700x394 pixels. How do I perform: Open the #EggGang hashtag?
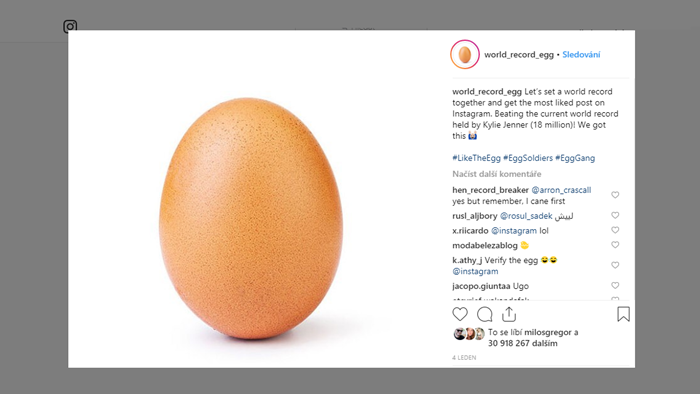[575, 158]
